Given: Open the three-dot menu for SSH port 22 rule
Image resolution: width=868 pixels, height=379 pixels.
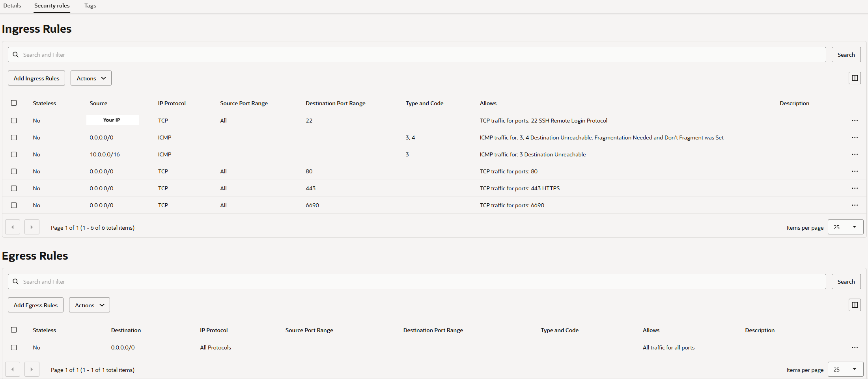Looking at the screenshot, I should tap(854, 121).
